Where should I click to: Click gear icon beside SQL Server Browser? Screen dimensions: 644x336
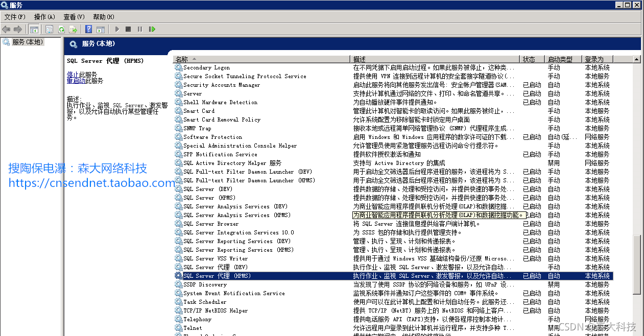(178, 224)
